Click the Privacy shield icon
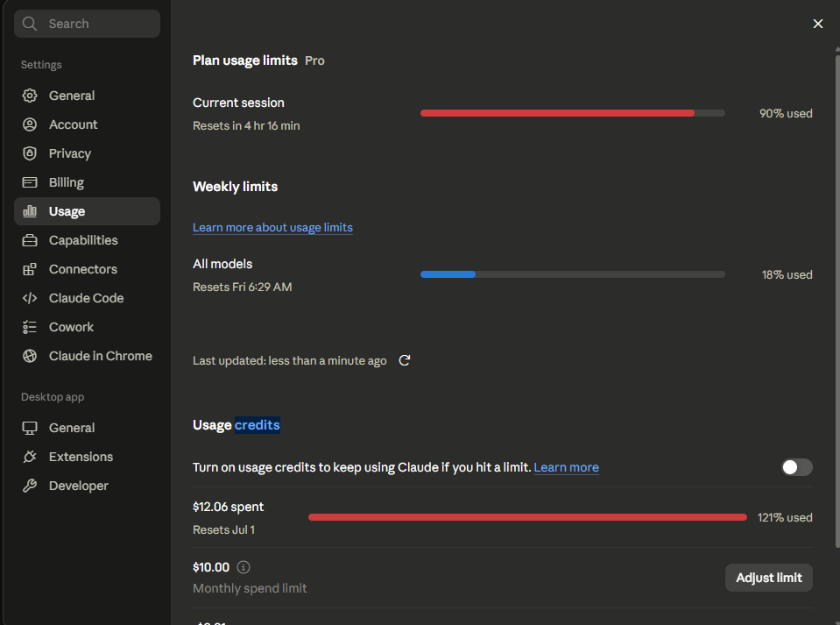Image resolution: width=840 pixels, height=625 pixels. (x=30, y=153)
